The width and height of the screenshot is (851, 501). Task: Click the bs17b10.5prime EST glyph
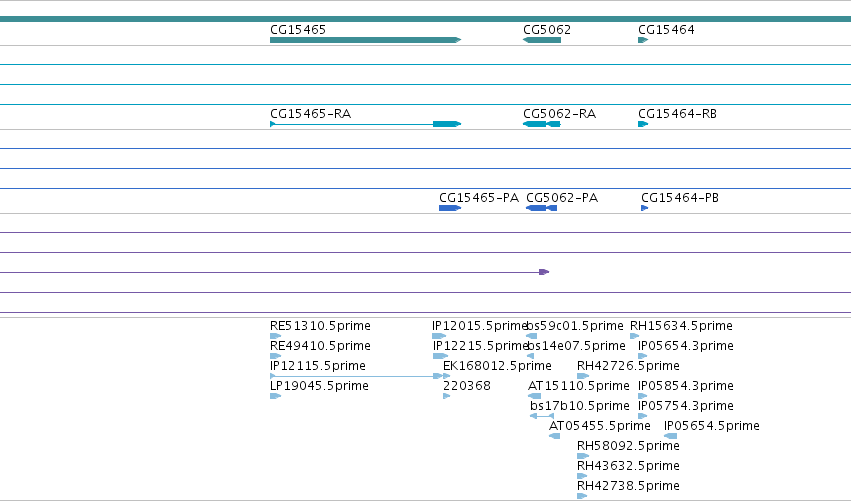coord(542,416)
